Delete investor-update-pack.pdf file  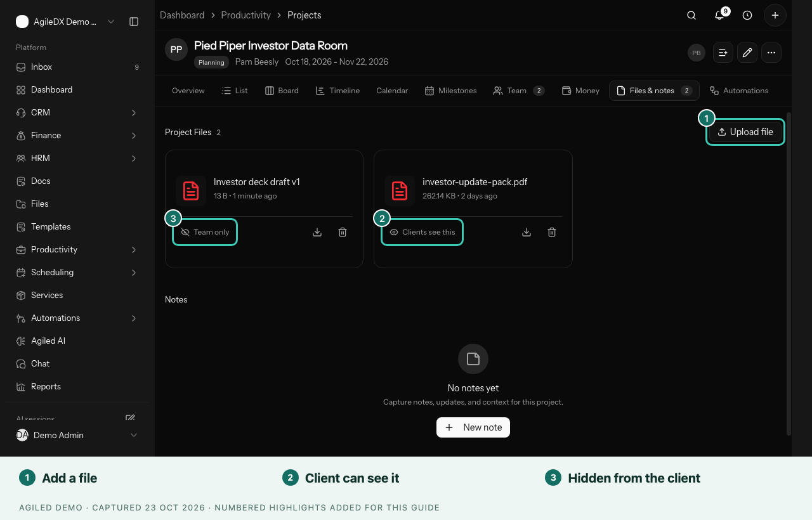tap(552, 232)
